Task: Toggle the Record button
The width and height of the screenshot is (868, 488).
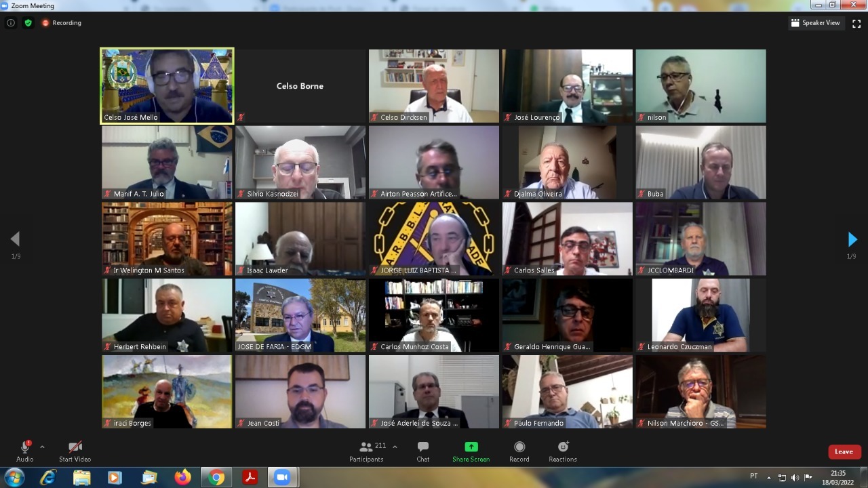Action: pyautogui.click(x=519, y=451)
